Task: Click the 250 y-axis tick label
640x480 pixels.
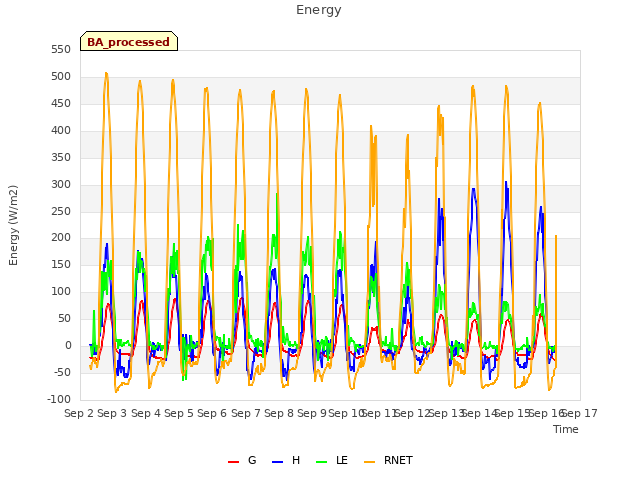Action: point(61,211)
